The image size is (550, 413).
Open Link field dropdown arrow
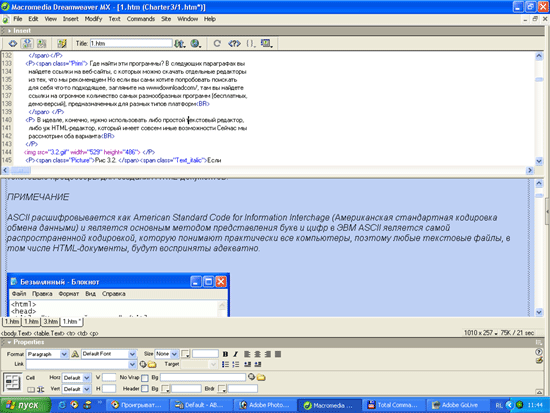tap(132, 365)
